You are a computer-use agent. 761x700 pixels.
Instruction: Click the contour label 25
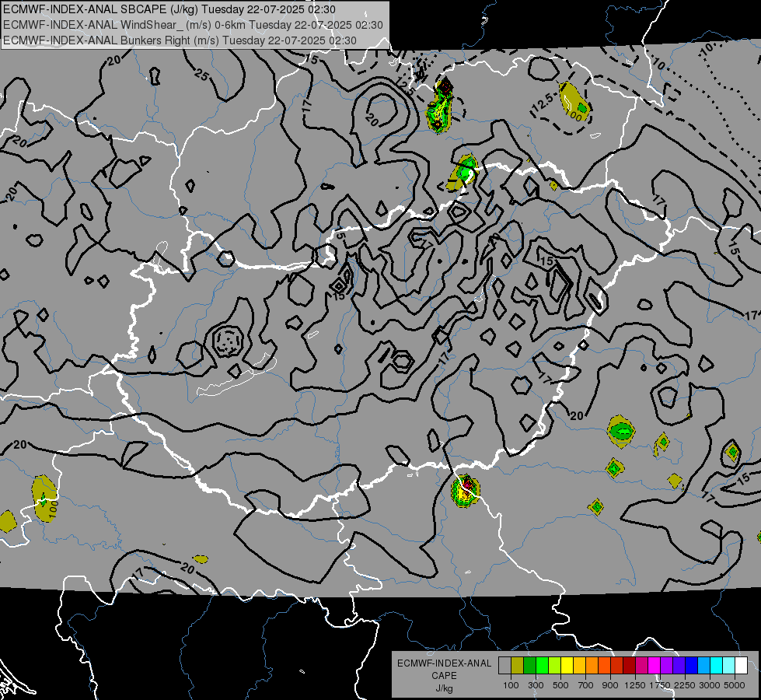click(201, 75)
